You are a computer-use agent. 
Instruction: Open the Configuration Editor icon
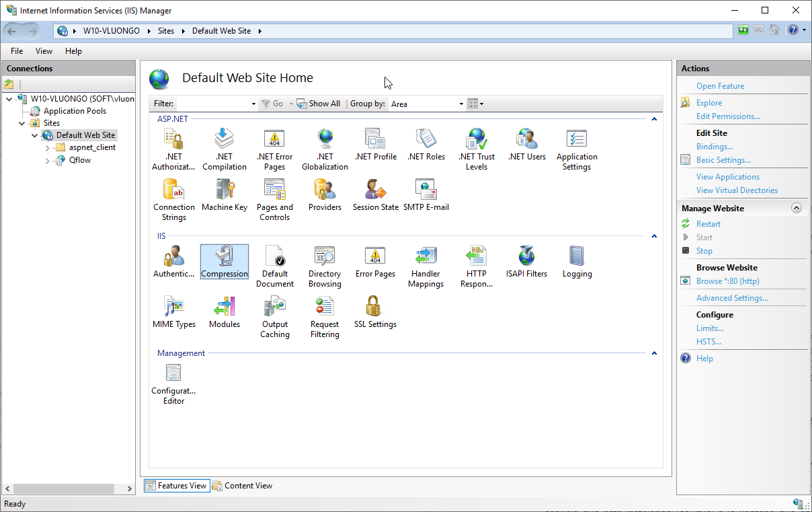point(173,383)
